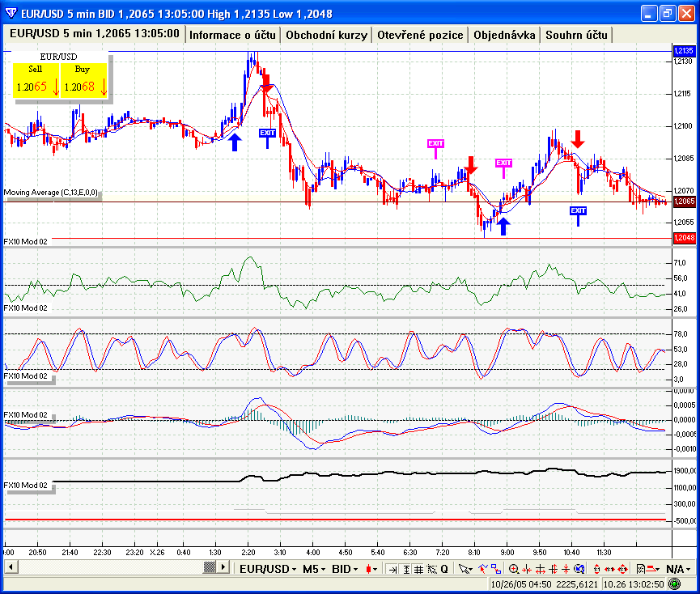This screenshot has width=700, height=594.
Task: Toggle the chart grid toolbar icon
Action: point(418,569)
